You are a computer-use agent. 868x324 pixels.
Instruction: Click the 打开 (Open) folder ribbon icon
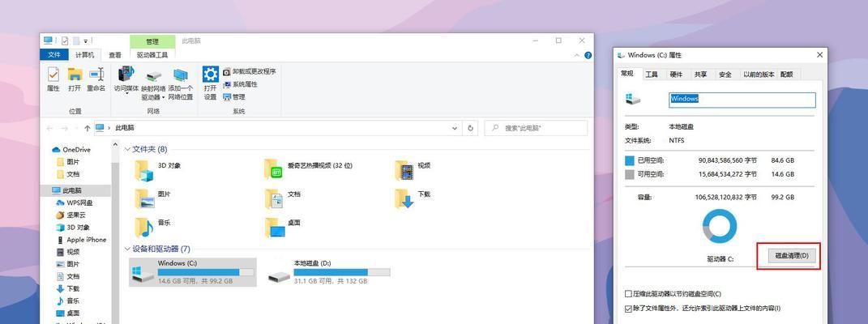[x=75, y=79]
